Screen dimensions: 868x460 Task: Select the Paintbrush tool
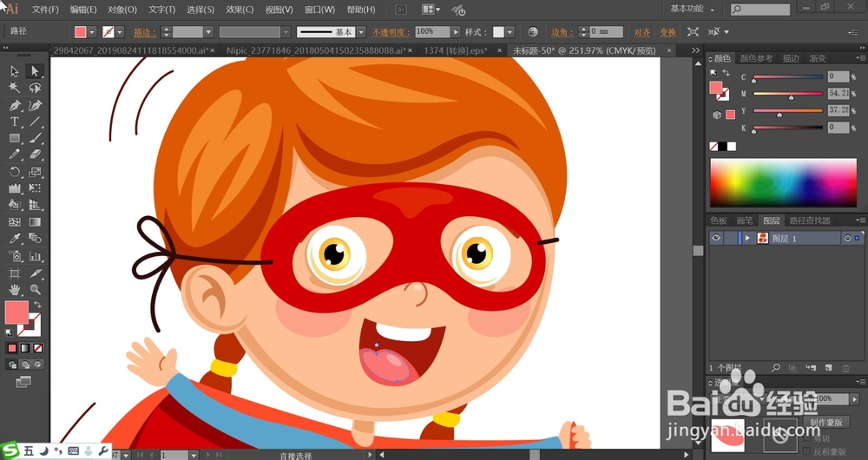pos(35,138)
